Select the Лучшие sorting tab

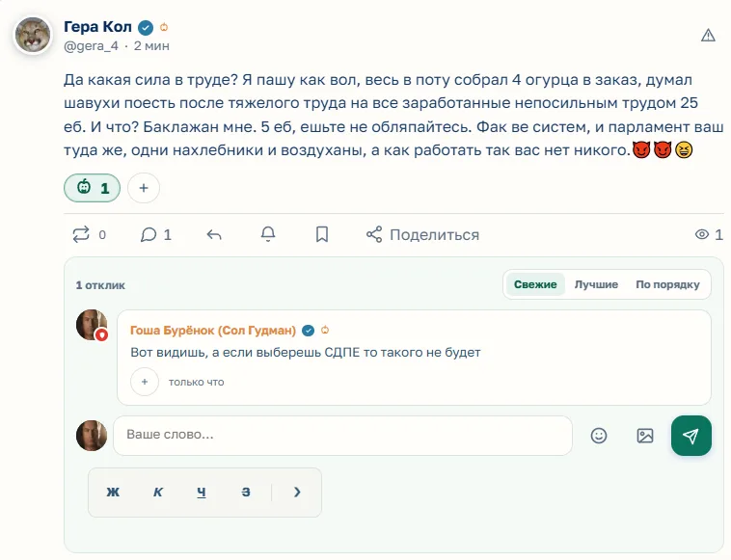click(x=596, y=284)
